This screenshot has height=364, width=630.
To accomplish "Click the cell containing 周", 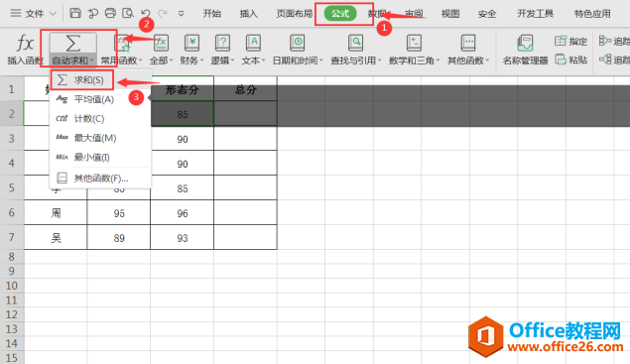I will coord(56,213).
